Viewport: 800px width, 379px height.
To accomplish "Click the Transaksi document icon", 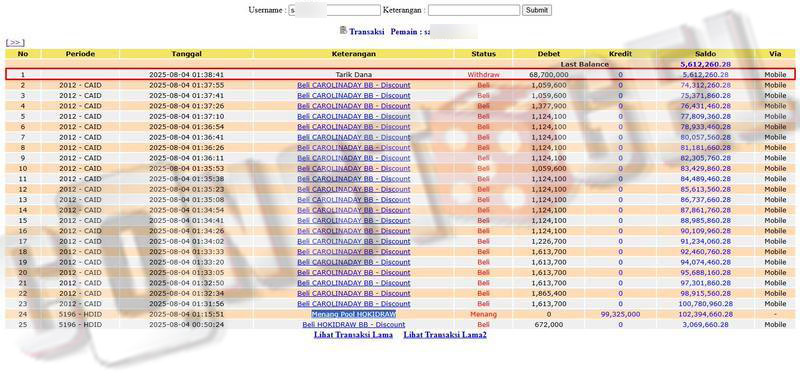I will click(x=343, y=31).
